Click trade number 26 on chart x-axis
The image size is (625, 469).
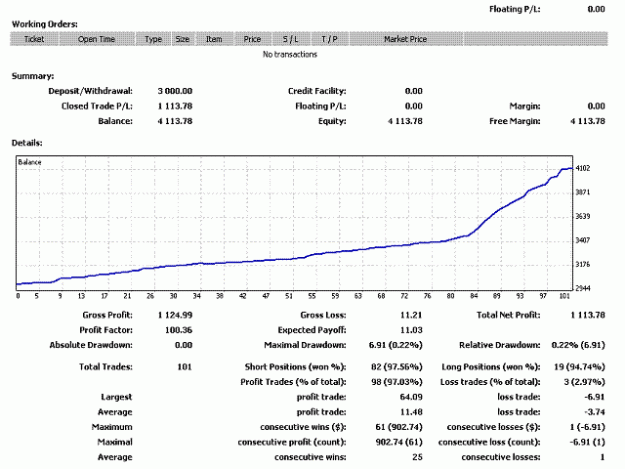click(x=150, y=296)
